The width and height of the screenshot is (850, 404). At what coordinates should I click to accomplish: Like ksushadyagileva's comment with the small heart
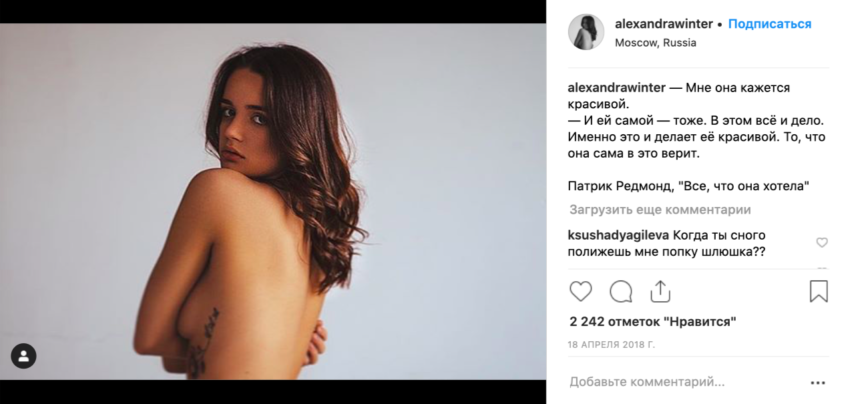tap(822, 243)
